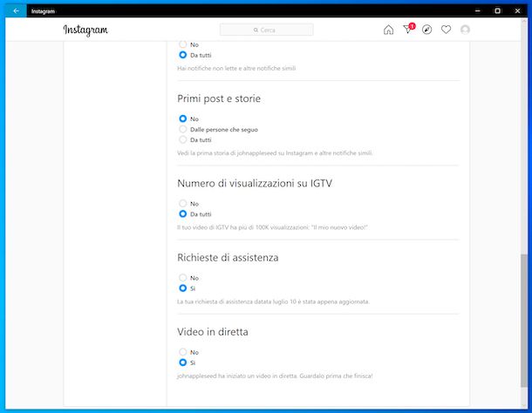The image size is (532, 413).
Task: Click the vertical scrollbar thumb
Action: click(x=524, y=320)
